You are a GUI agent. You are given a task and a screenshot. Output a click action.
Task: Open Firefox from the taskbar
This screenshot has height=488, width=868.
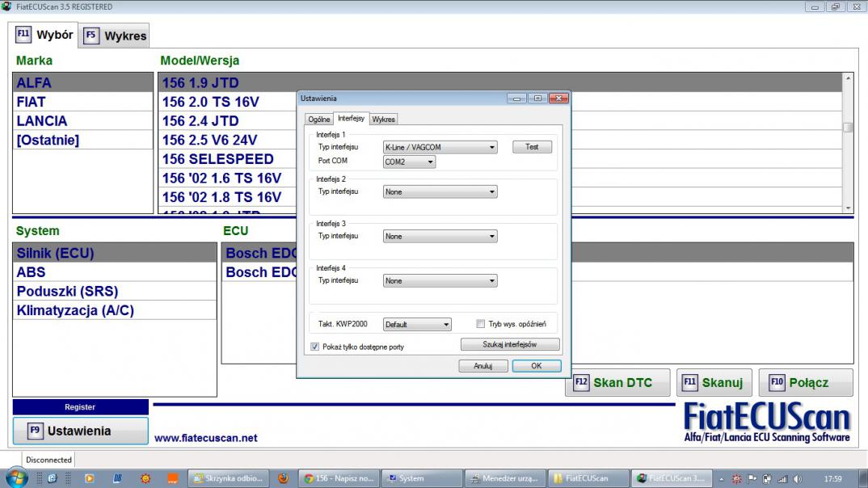[x=283, y=478]
